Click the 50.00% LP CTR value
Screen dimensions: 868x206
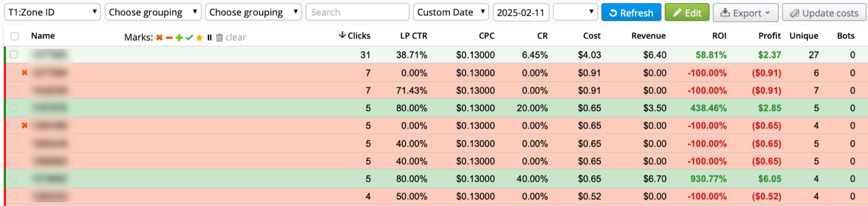pos(411,197)
